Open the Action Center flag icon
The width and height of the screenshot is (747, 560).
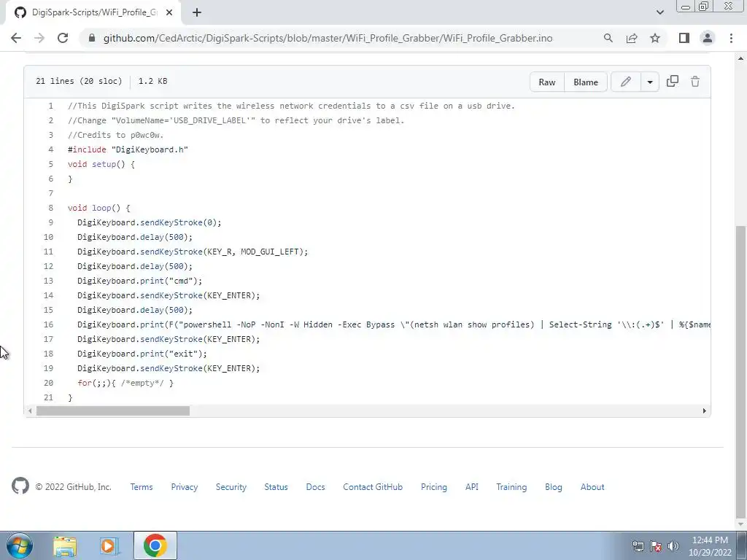point(656,546)
